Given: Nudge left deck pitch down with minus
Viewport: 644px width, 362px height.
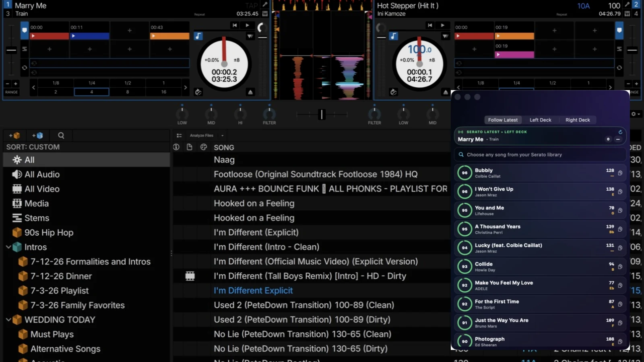Looking at the screenshot, I should tap(7, 84).
